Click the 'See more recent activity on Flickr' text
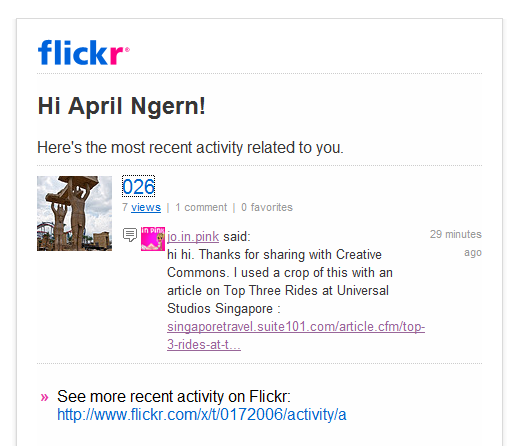The height and width of the screenshot is (446, 527). tap(174, 397)
